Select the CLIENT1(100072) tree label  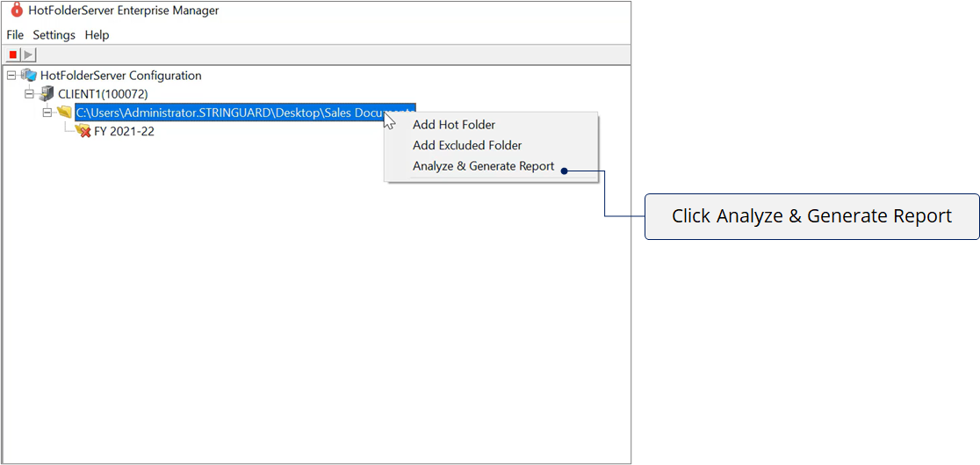tap(103, 94)
